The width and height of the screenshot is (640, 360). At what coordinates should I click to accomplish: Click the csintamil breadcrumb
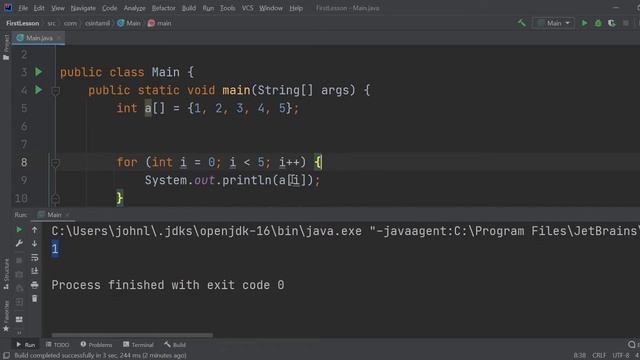click(x=97, y=23)
